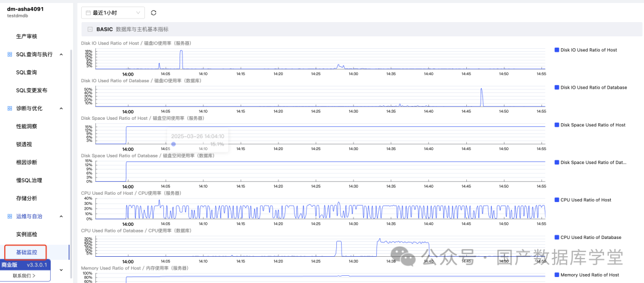
Task: Select 基础监控 in the sidebar
Action: (x=27, y=252)
